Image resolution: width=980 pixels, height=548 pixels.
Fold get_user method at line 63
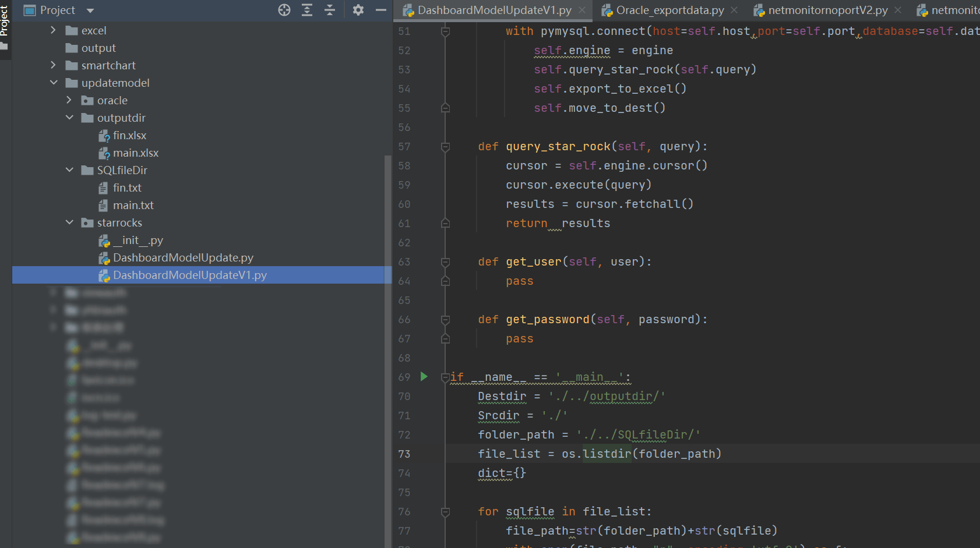tap(445, 262)
